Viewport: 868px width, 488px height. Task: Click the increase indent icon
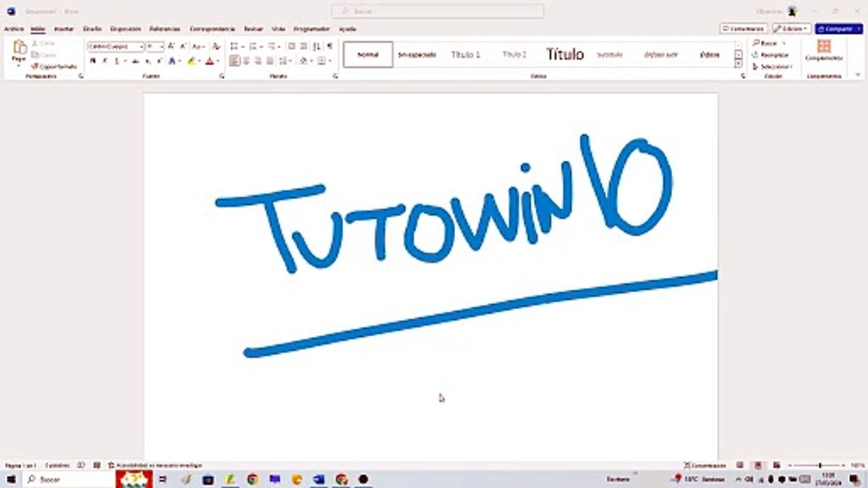click(x=303, y=46)
